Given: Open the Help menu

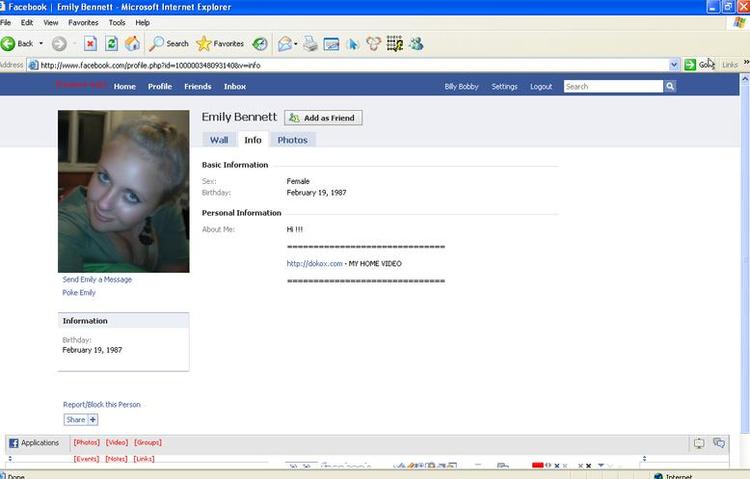Looking at the screenshot, I should pyautogui.click(x=142, y=22).
